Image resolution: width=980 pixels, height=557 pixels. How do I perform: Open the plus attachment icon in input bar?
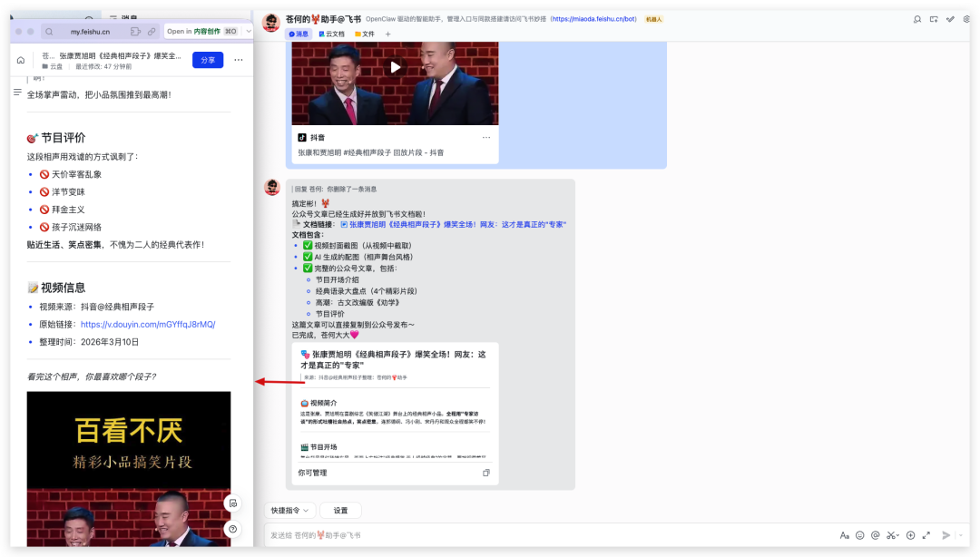[910, 535]
